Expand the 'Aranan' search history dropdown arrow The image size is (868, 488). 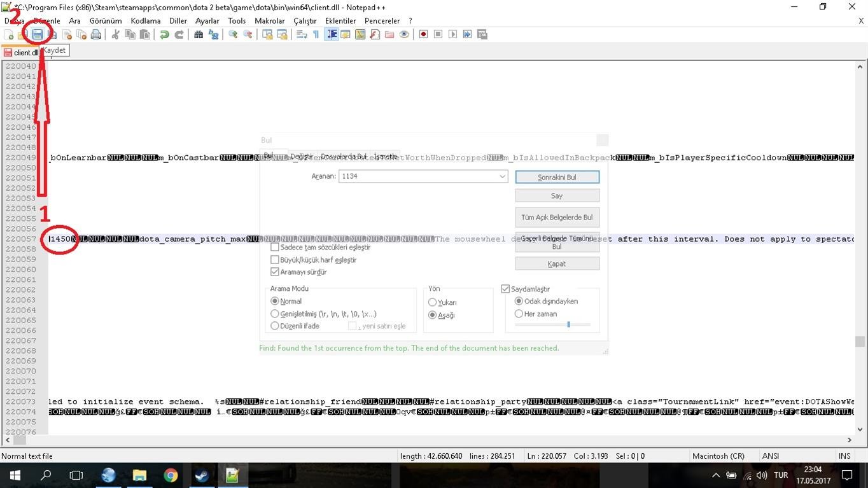[x=502, y=176]
